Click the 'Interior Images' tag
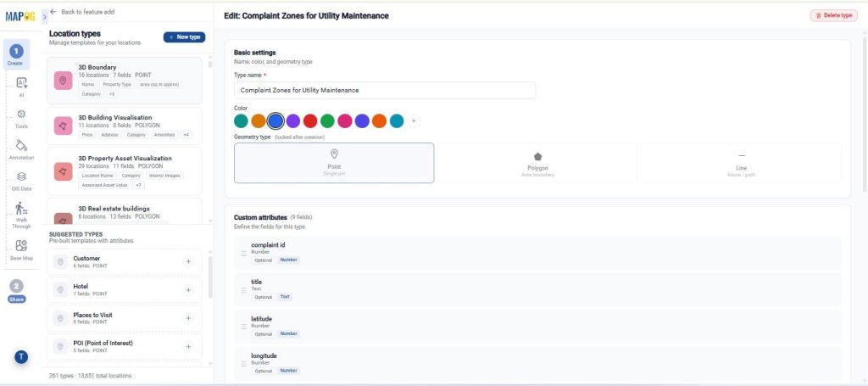 [x=165, y=176]
